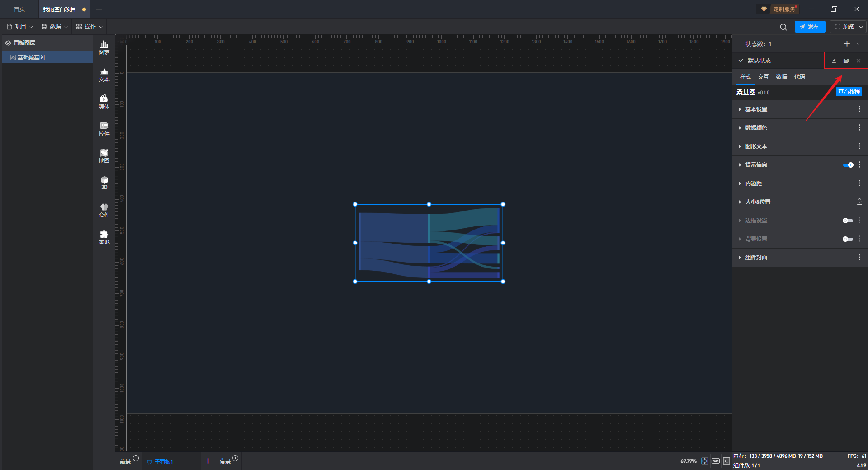The image size is (868, 470).
Task: Add a new sub-board with plus icon
Action: coord(208,461)
